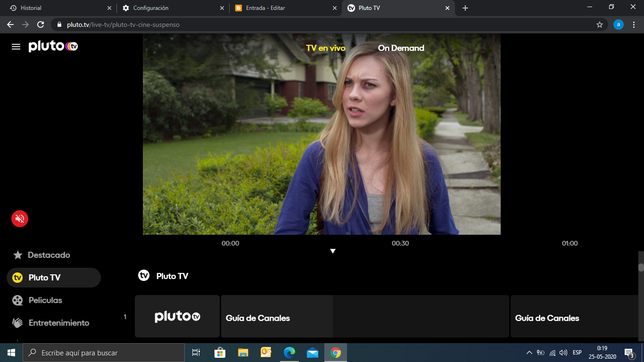Click the video player preview
Image resolution: width=644 pixels, height=362 pixels.
pos(322,134)
